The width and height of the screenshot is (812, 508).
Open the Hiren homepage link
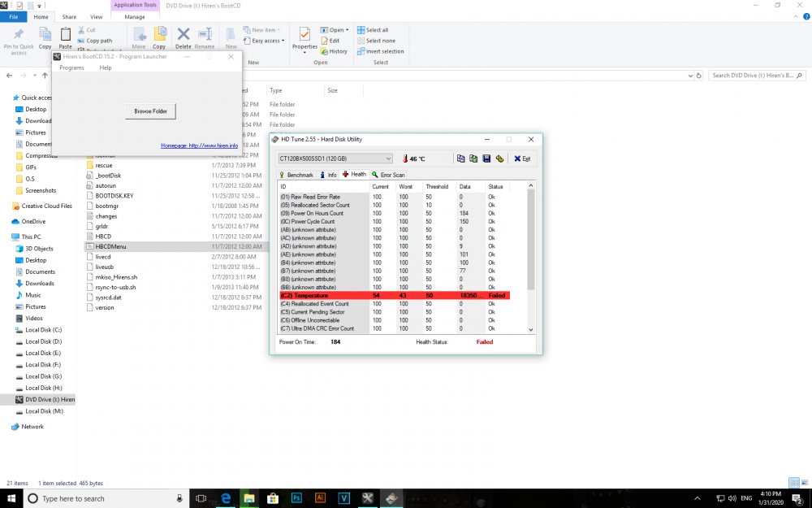coord(200,145)
